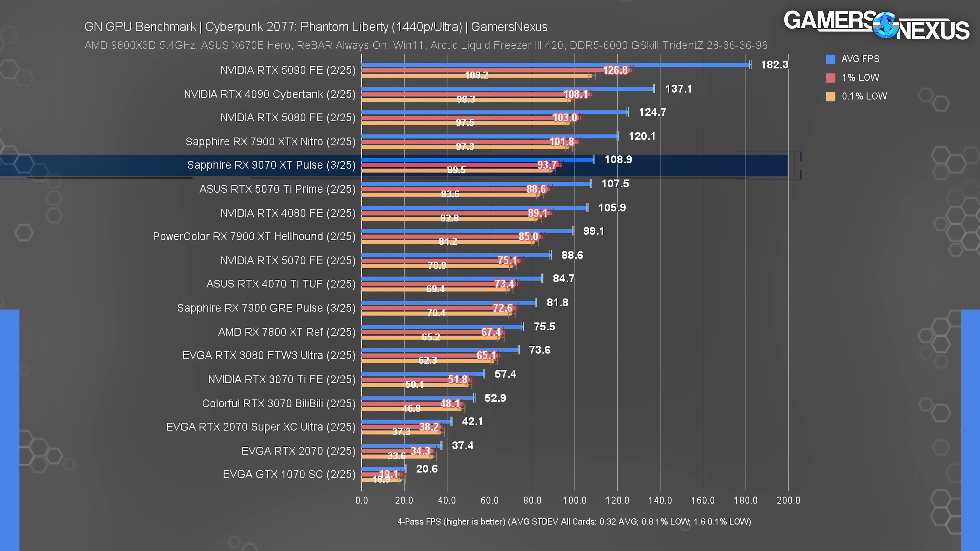This screenshot has width=980, height=551.
Task: Click the 52.9 average FPS value
Action: tap(495, 398)
